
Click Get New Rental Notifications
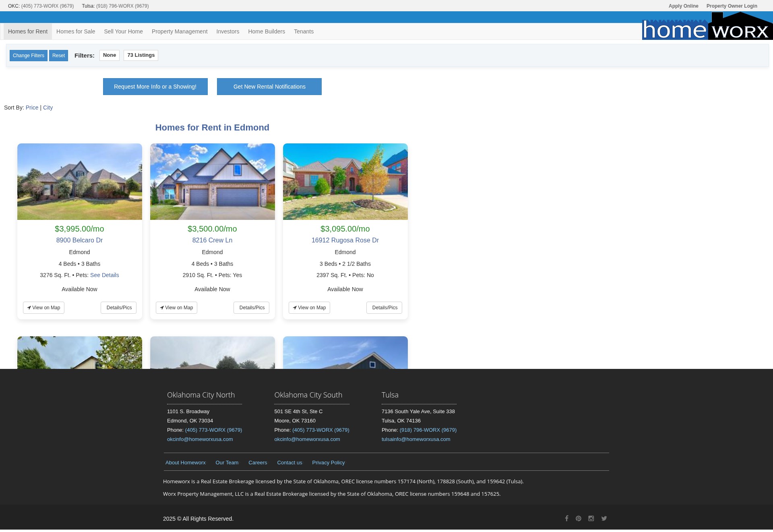pyautogui.click(x=269, y=87)
